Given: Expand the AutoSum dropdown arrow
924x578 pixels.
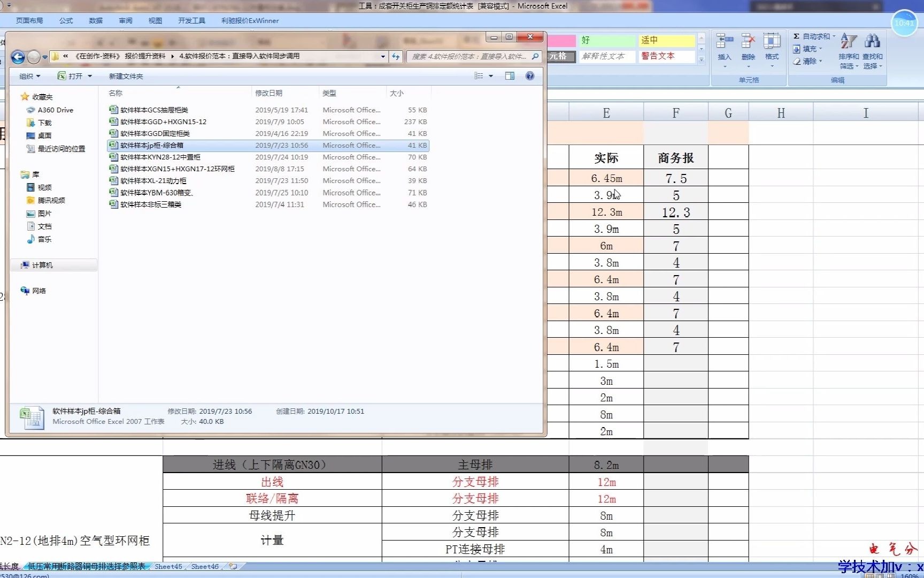Looking at the screenshot, I should pyautogui.click(x=834, y=36).
